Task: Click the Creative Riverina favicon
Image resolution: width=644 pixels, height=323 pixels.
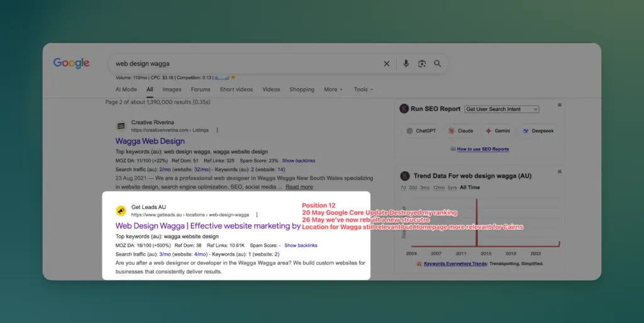Action: 121,126
